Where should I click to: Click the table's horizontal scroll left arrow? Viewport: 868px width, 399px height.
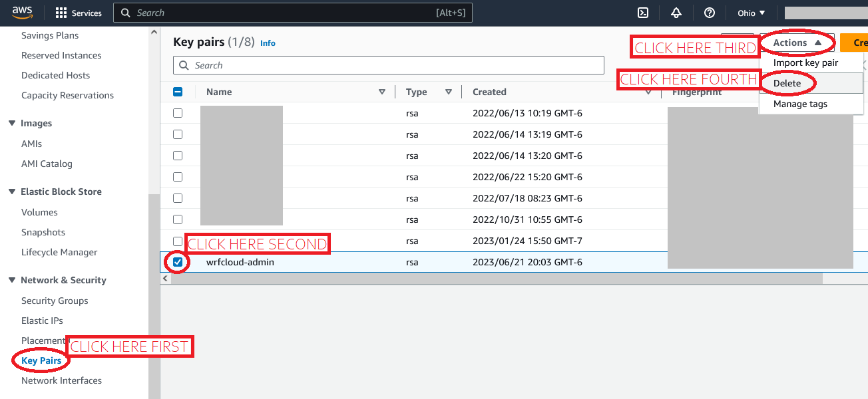pyautogui.click(x=165, y=278)
